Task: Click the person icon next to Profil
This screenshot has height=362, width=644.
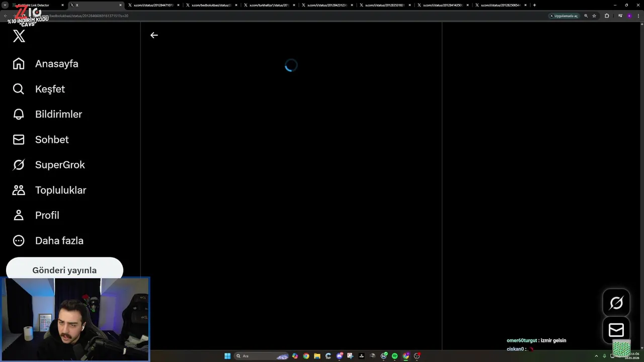Action: (19, 215)
